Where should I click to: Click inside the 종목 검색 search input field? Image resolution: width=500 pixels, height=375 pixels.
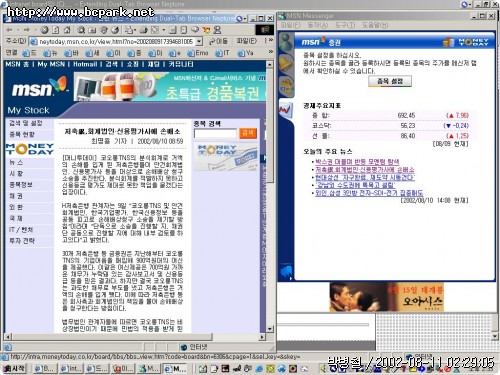coord(215,133)
